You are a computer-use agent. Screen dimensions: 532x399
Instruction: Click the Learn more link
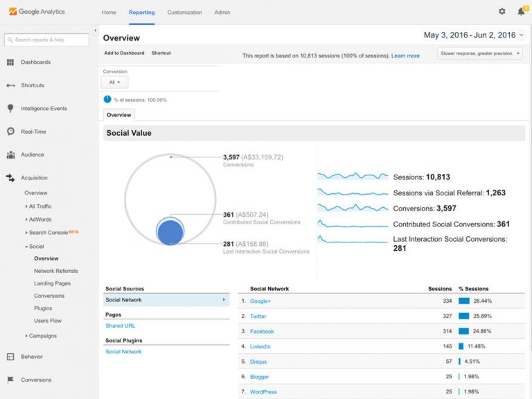click(405, 56)
